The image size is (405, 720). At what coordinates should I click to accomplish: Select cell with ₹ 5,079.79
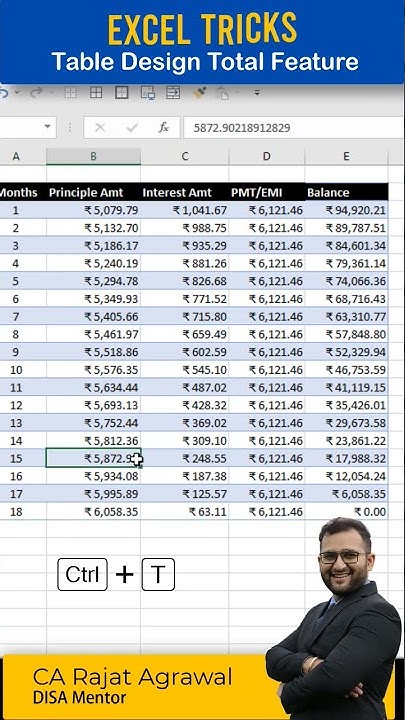pos(93,210)
